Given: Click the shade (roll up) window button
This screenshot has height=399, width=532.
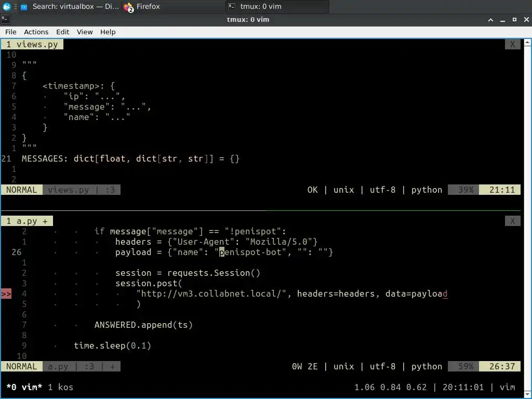Looking at the screenshot, I should (x=490, y=20).
